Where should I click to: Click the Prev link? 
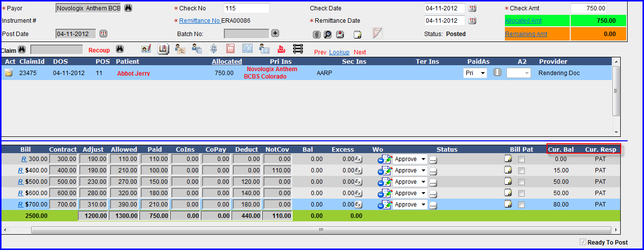(320, 52)
